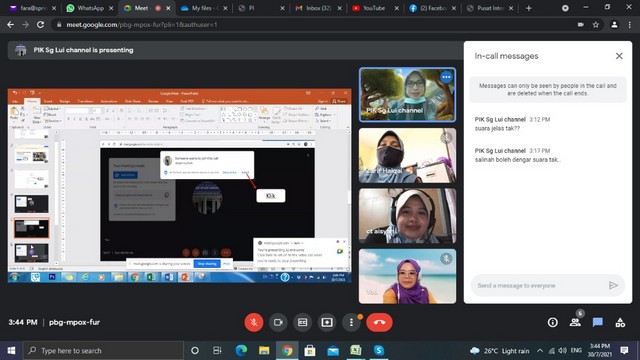Switch to the Pusat Inte browser tab

pyautogui.click(x=490, y=8)
